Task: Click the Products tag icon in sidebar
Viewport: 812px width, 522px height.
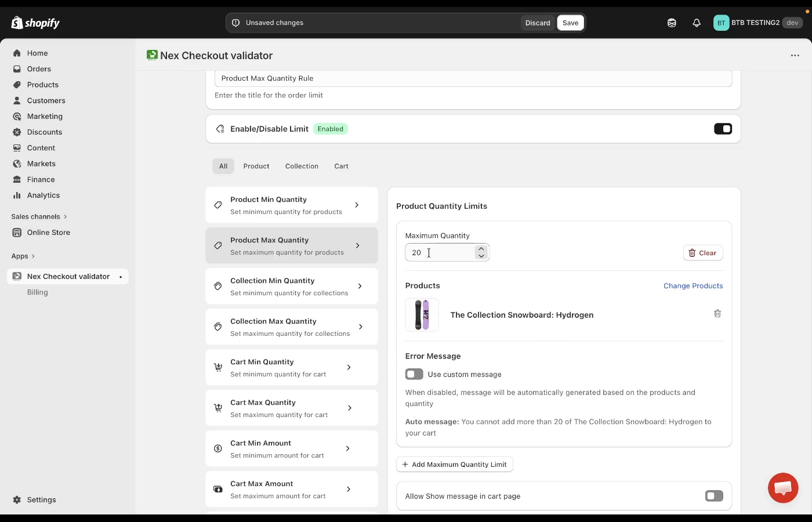Action: (17, 84)
